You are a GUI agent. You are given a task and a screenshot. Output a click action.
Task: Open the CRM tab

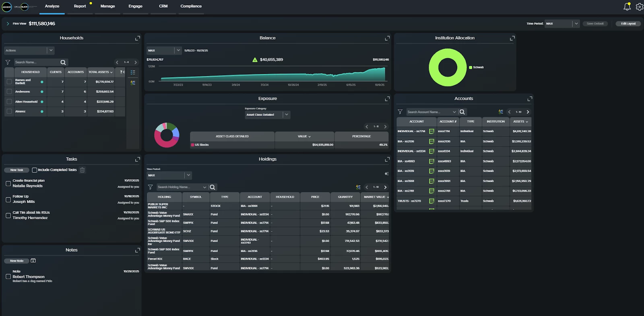coord(163,6)
